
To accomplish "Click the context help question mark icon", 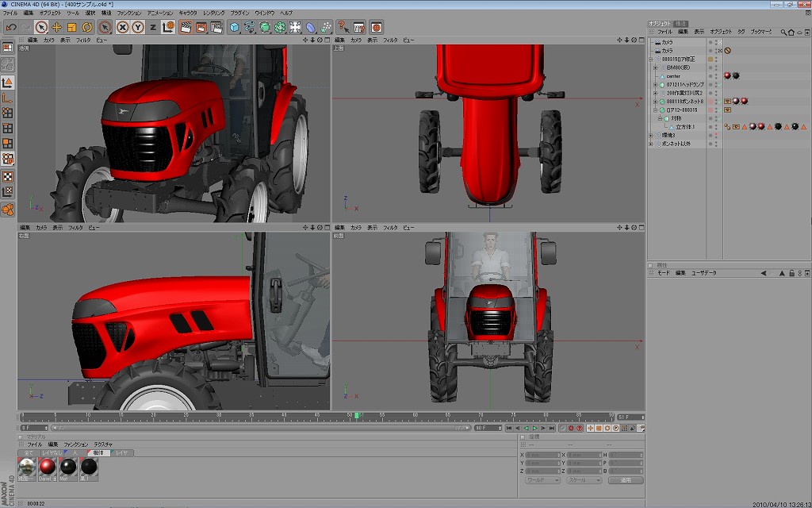I will tap(343, 27).
